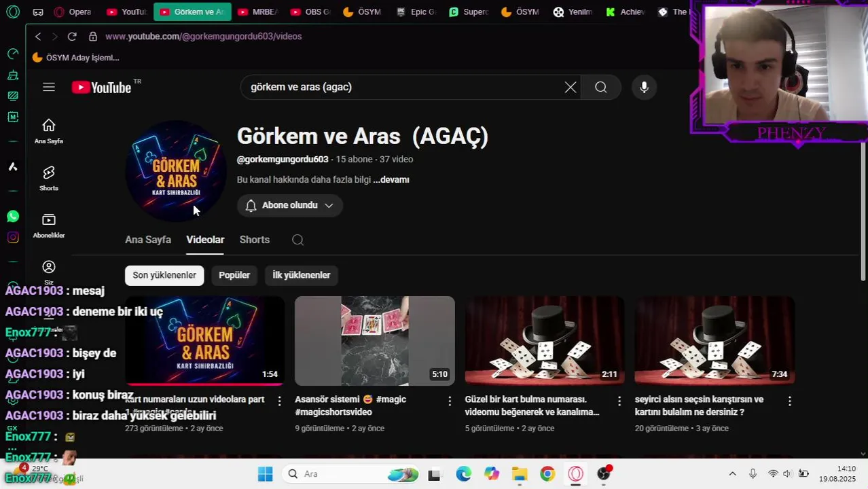Go back with the browser back arrow
Screen dimensions: 868x489
38,36
